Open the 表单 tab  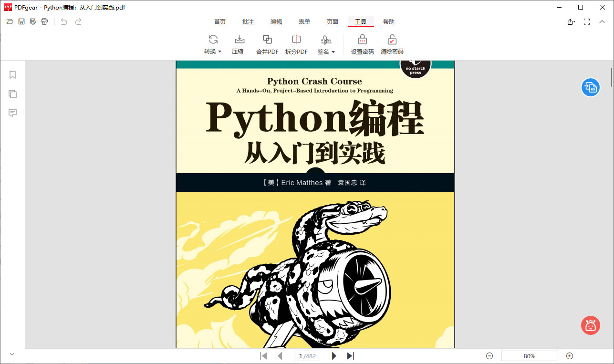coord(304,22)
